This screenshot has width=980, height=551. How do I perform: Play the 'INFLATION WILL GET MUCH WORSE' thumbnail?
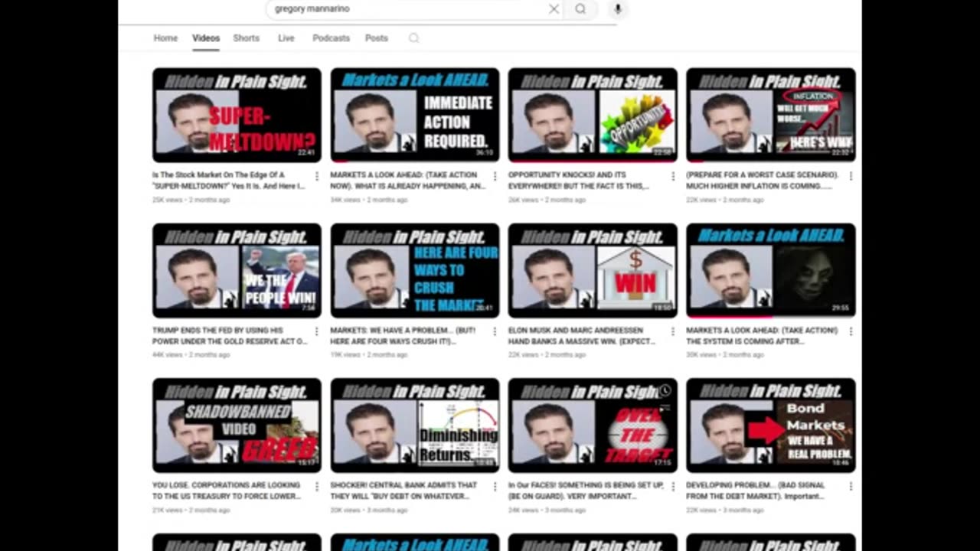click(771, 115)
